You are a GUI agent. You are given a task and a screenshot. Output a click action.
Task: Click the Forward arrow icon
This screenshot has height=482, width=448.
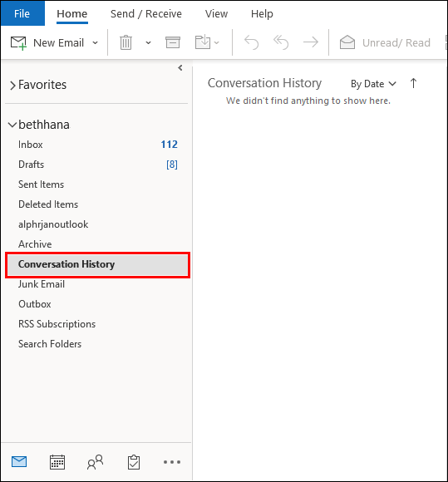pyautogui.click(x=311, y=42)
